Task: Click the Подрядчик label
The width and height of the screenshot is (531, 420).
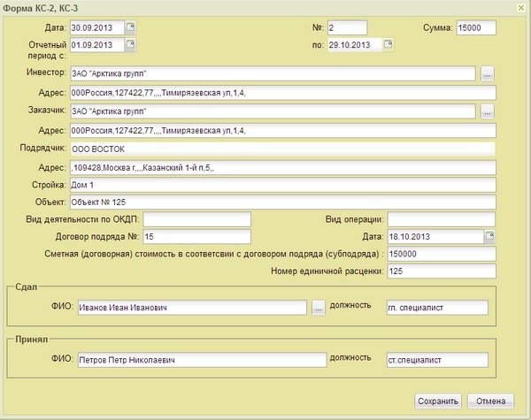Action: [42, 148]
